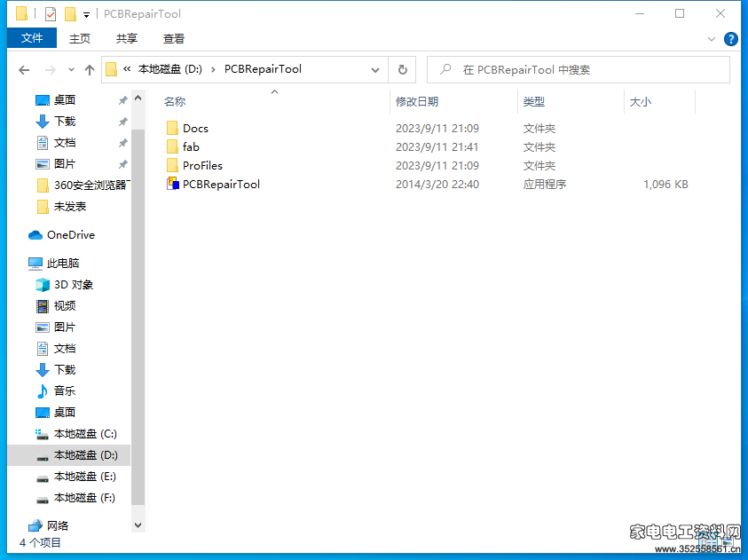Open pinned 下载 in Quick access
The width and height of the screenshot is (748, 560).
click(x=65, y=122)
